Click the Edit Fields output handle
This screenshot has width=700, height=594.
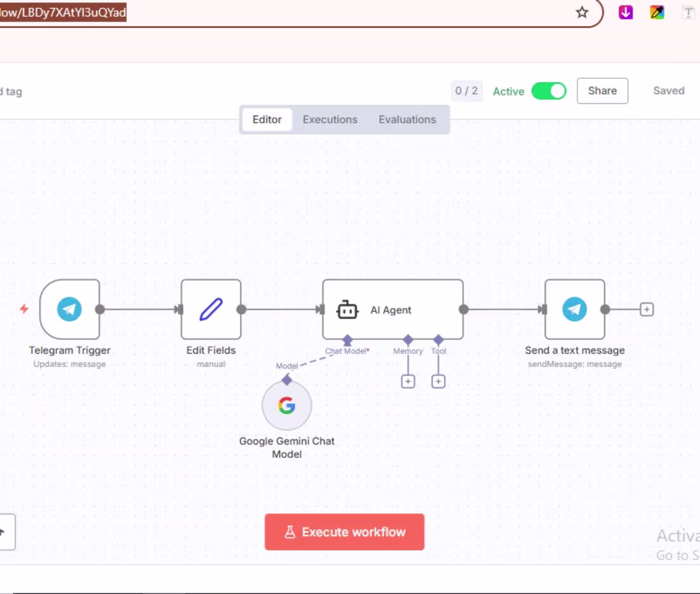coord(242,309)
